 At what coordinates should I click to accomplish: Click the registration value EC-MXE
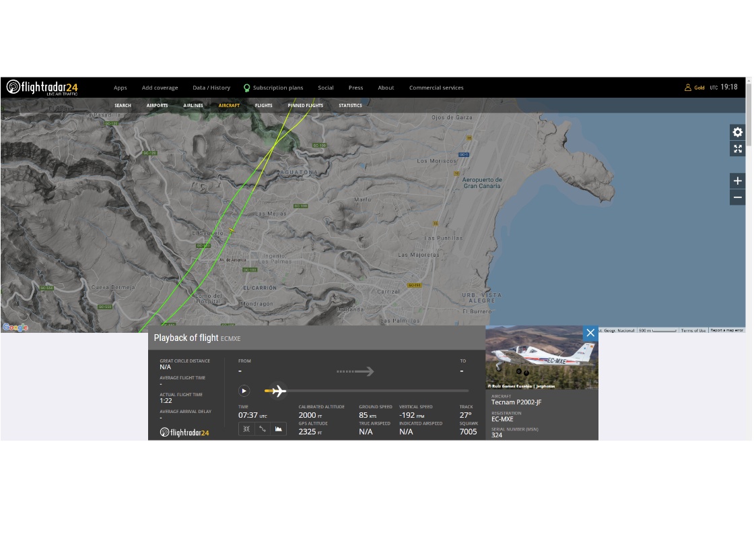pos(502,419)
